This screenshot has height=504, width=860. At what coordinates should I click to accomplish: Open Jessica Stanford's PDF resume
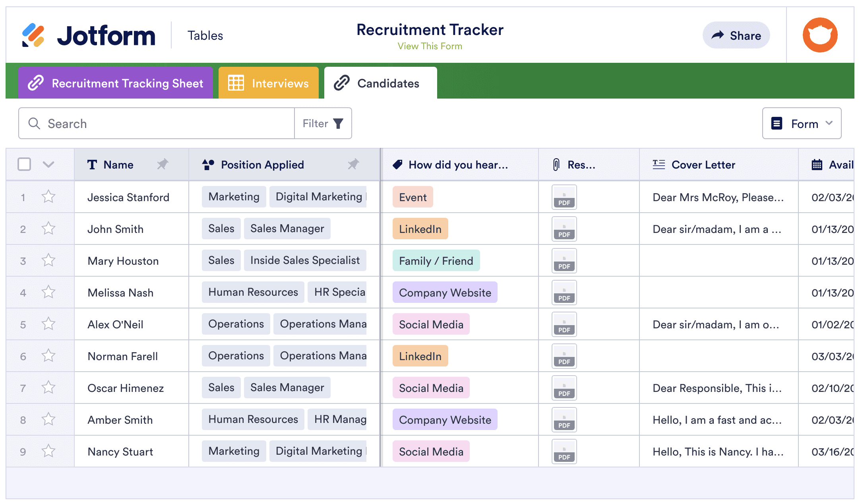click(x=564, y=197)
